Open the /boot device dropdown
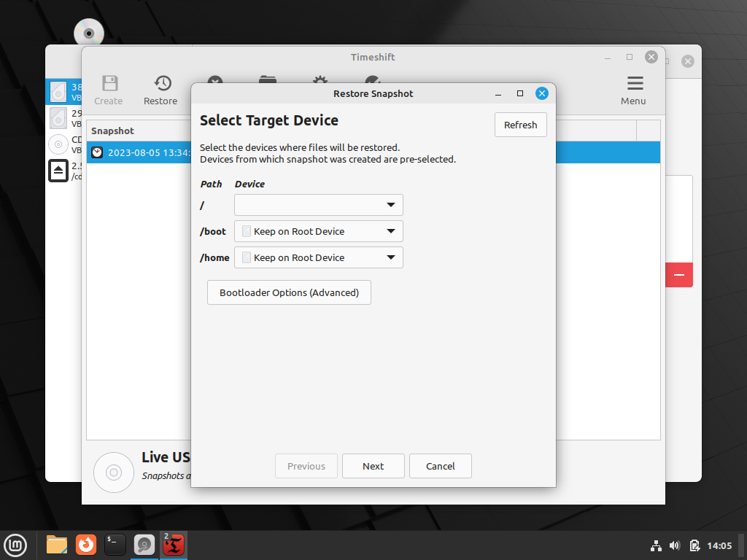This screenshot has width=747, height=560. [318, 231]
